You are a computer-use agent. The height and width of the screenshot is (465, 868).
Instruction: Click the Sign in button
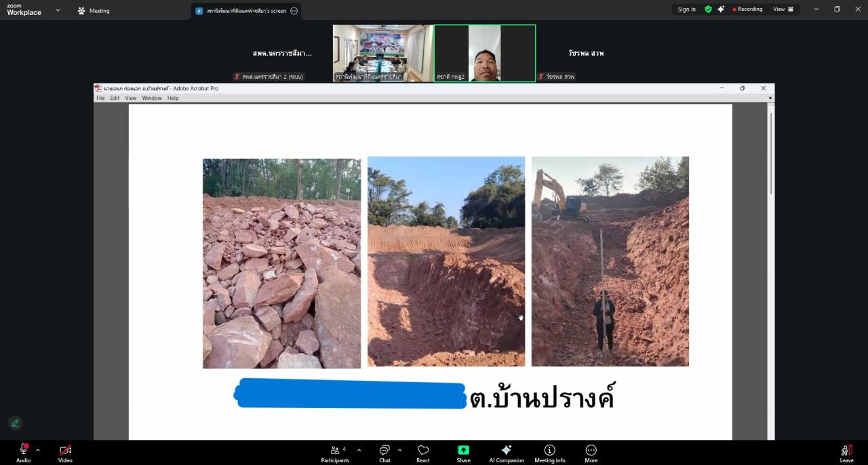point(686,9)
